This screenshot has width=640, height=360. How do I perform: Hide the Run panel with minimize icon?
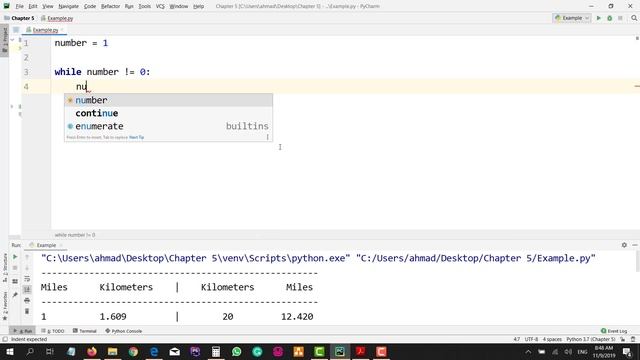635,245
